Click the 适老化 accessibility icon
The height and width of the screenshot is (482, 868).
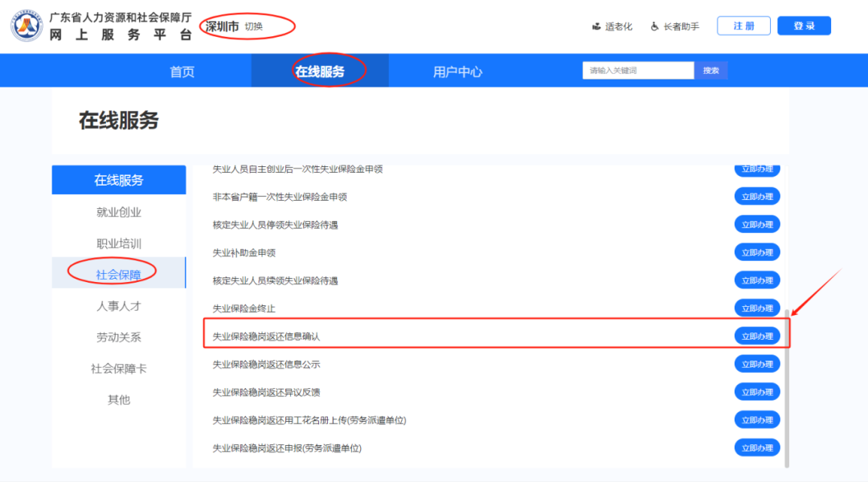tap(596, 27)
